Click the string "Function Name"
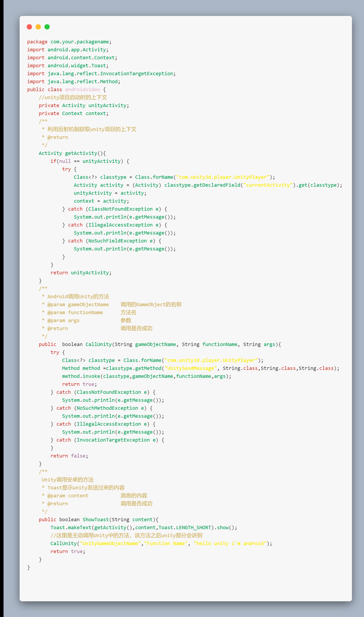This screenshot has width=364, height=617. [x=166, y=543]
